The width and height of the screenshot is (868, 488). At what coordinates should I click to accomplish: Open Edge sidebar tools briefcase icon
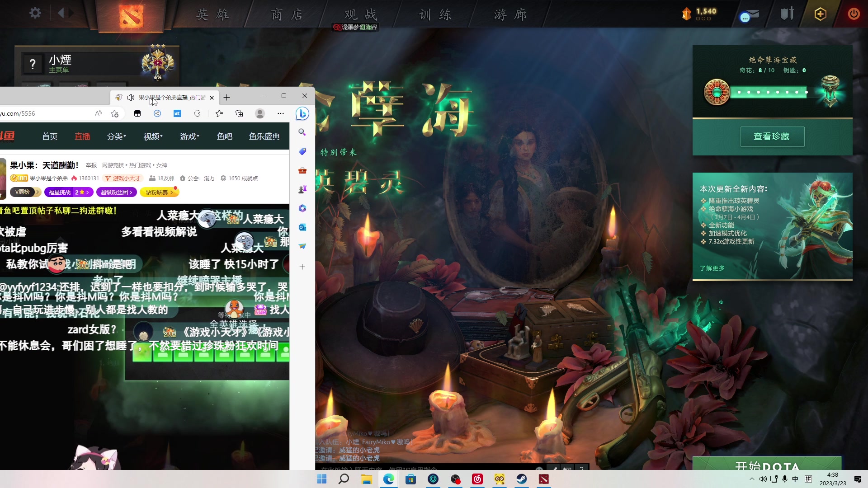pos(302,170)
